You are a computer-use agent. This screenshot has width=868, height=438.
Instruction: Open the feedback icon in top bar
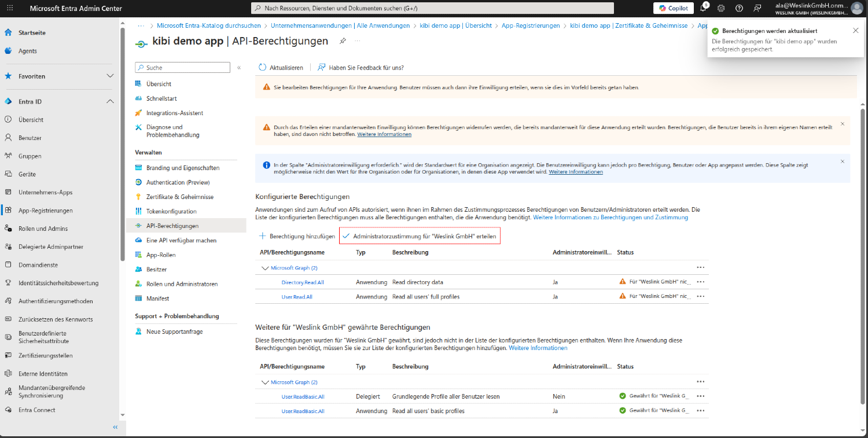point(757,8)
